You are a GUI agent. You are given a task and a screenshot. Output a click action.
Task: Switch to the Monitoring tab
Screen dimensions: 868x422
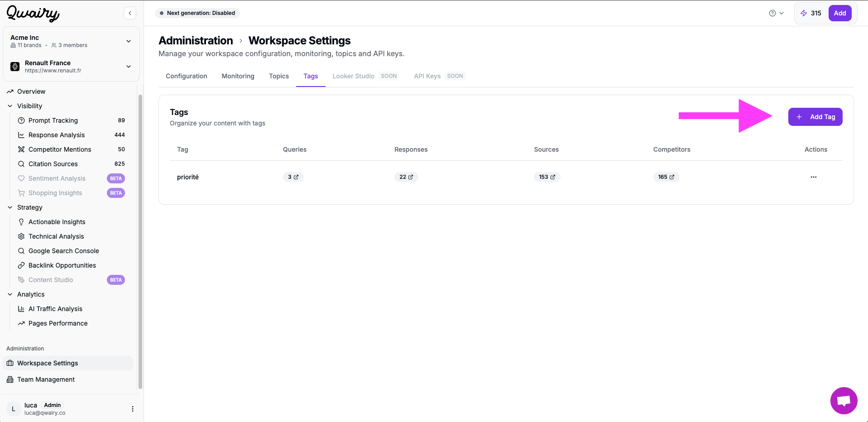click(238, 76)
